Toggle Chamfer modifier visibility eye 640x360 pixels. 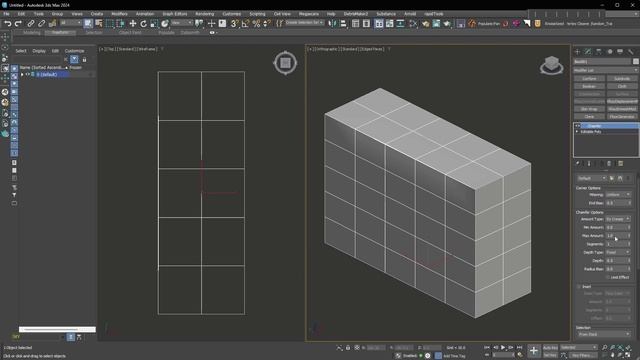577,126
